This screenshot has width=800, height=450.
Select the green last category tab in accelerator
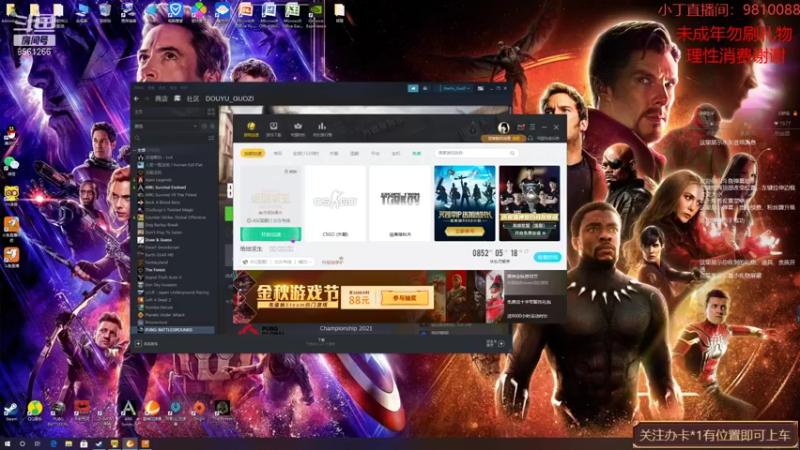pos(417,153)
